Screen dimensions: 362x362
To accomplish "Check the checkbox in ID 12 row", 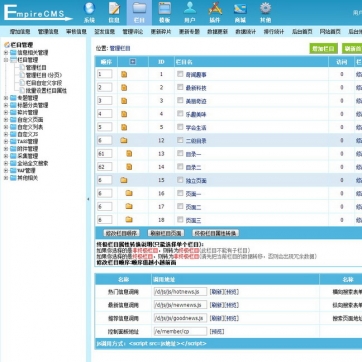I will (x=180, y=140).
